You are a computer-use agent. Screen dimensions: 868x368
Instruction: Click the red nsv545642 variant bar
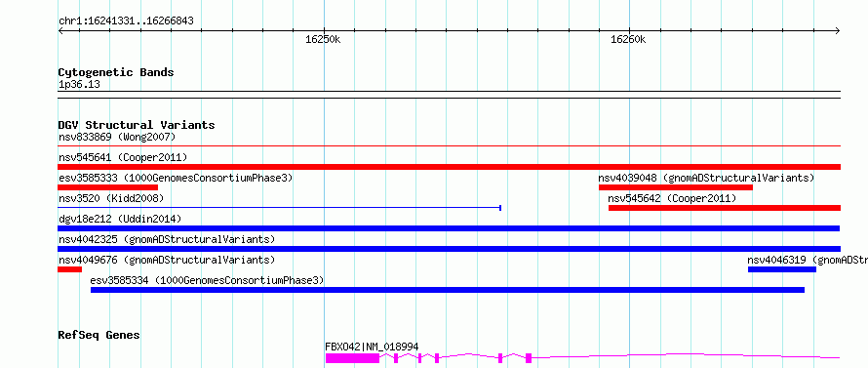724,208
